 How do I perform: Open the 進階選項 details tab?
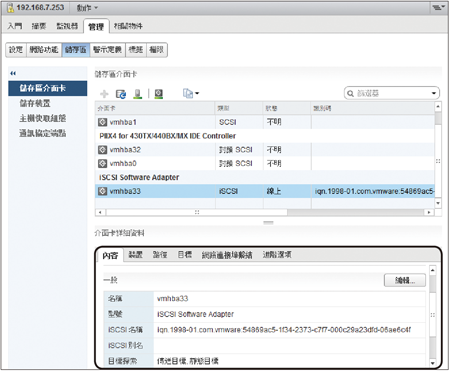point(277,255)
